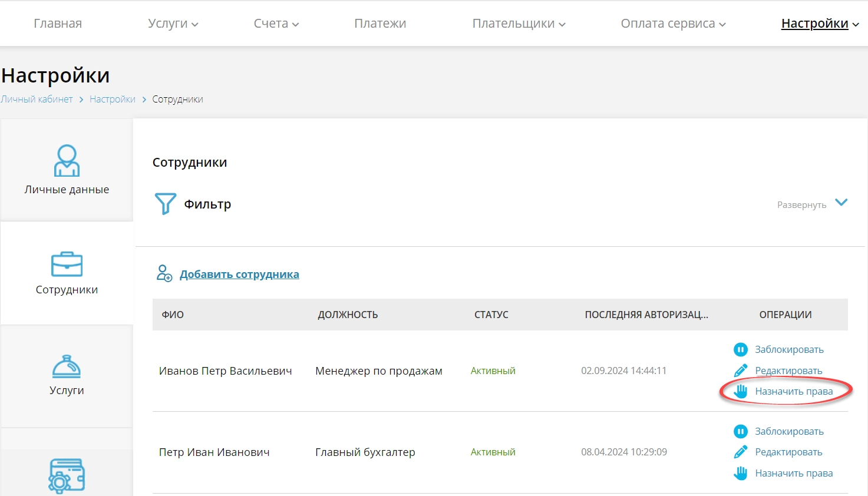Image resolution: width=868 pixels, height=496 pixels.
Task: Click the date 08.04.2024 10:29:09
Action: click(x=624, y=452)
